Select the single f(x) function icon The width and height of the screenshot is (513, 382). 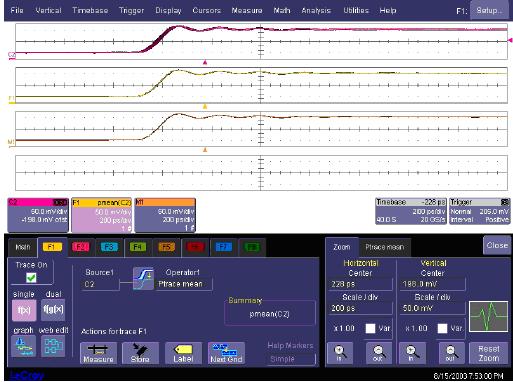[x=24, y=310]
